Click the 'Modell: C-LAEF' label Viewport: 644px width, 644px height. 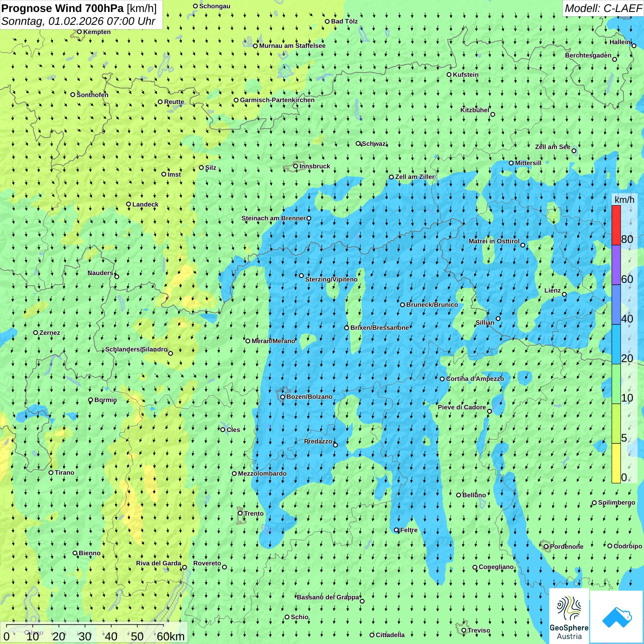point(603,8)
